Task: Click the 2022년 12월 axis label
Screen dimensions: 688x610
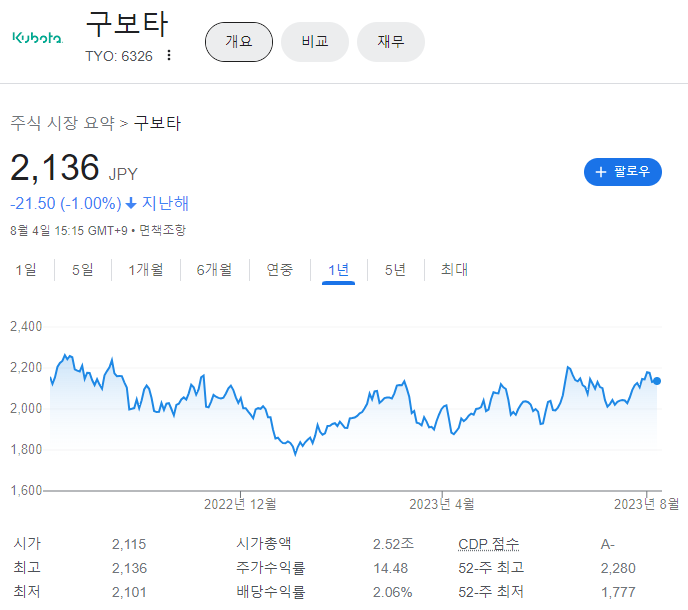Action: click(x=240, y=504)
